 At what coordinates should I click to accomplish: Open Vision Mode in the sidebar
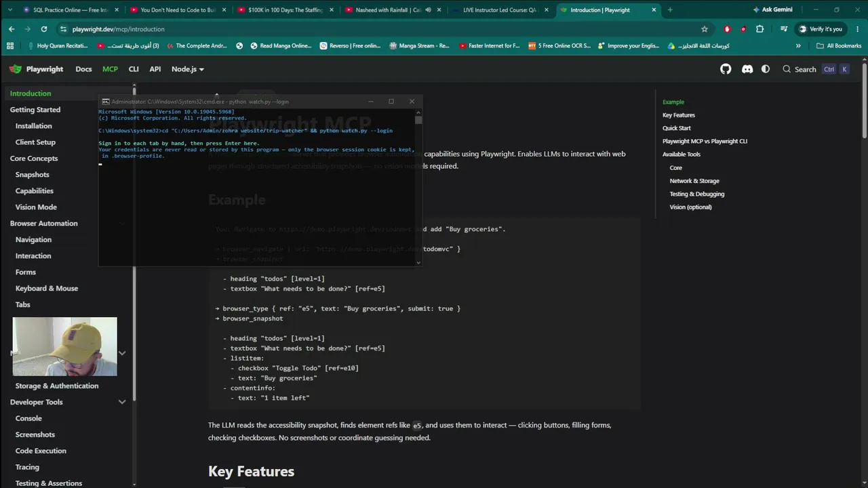(x=36, y=207)
